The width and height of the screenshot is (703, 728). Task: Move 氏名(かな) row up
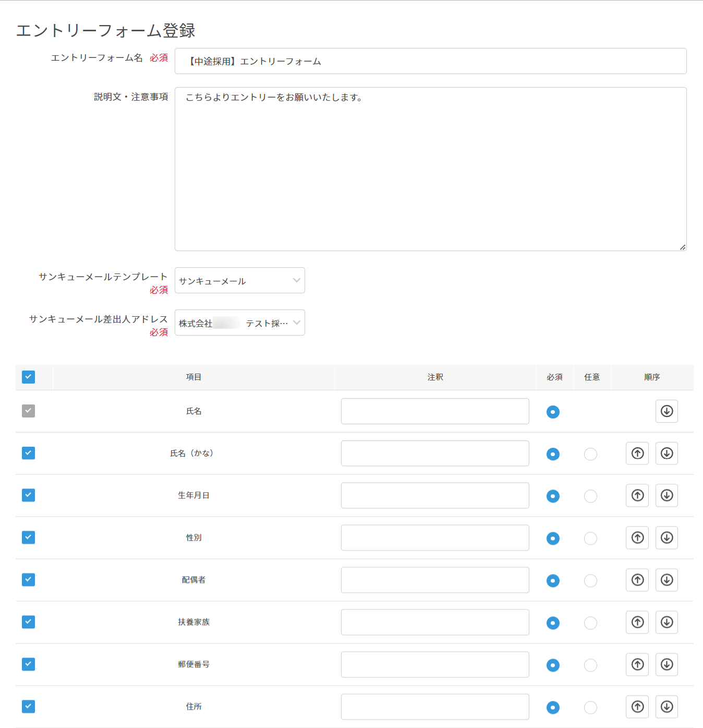pyautogui.click(x=637, y=453)
